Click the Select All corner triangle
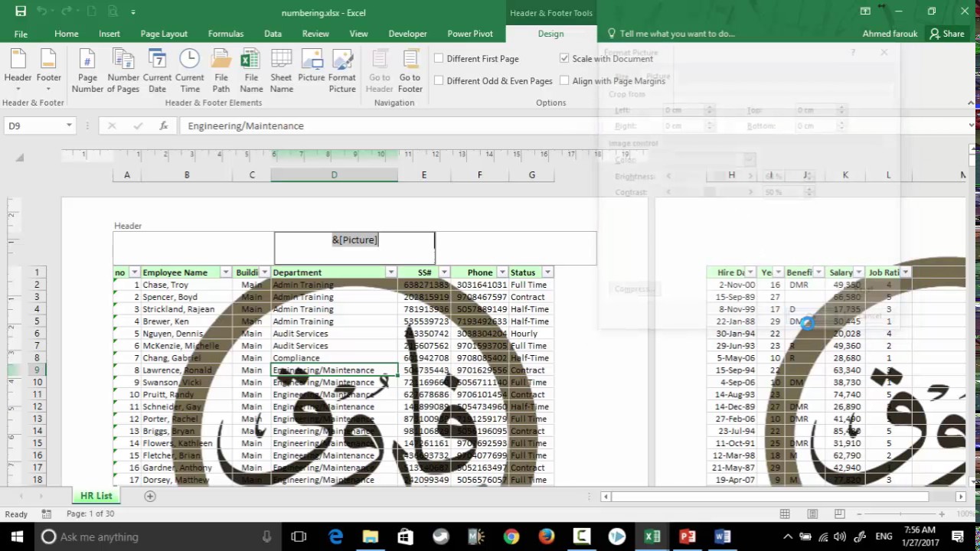The image size is (980, 551). (19, 158)
